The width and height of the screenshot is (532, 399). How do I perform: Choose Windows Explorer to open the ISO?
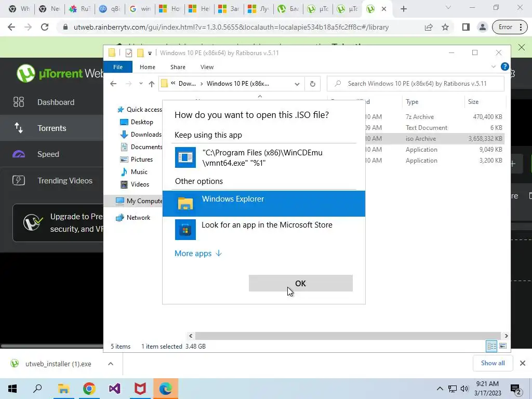click(x=263, y=203)
